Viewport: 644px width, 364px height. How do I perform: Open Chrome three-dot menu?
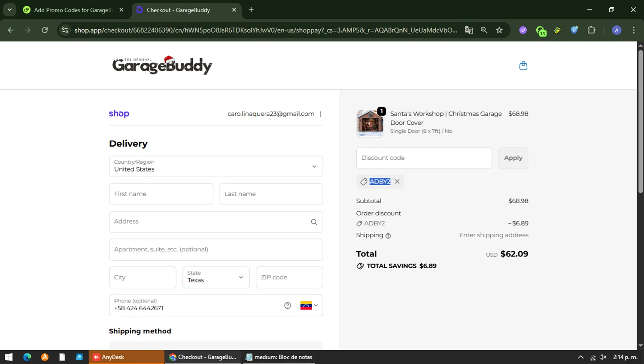[634, 30]
